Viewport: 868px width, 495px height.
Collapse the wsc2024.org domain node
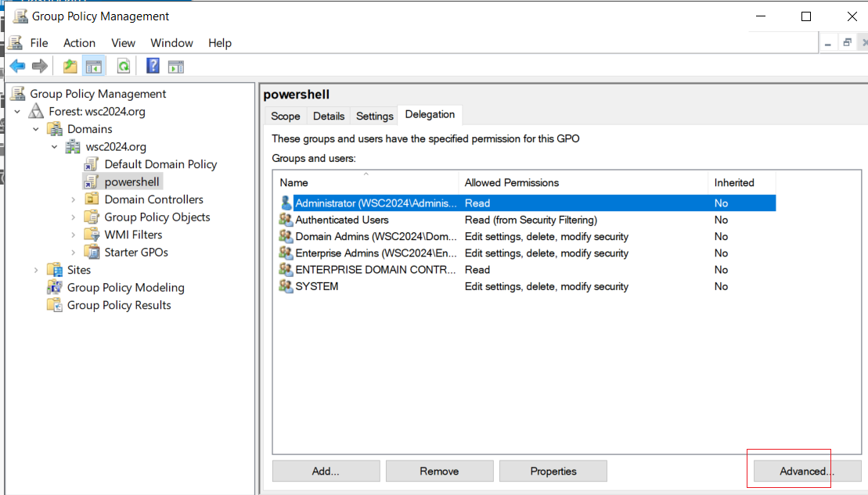(x=54, y=146)
